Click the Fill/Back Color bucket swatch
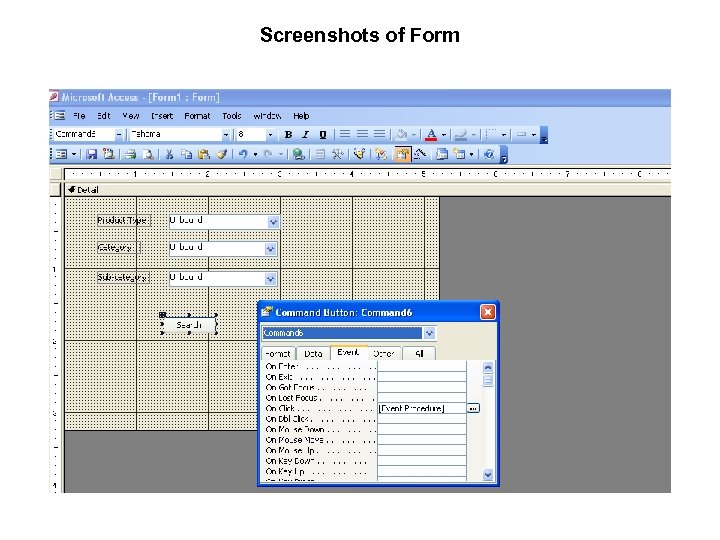 pos(401,135)
